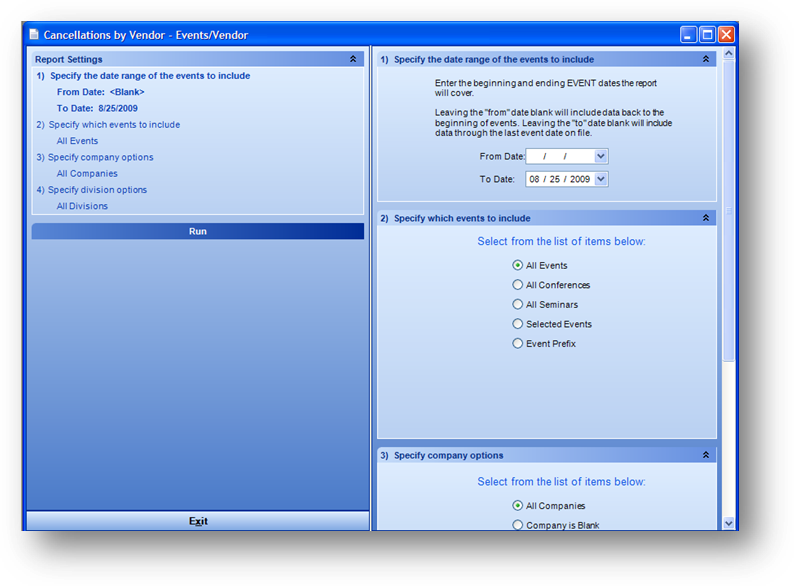Select Company is Blank option
This screenshot has height=586, width=794.
pos(518,524)
